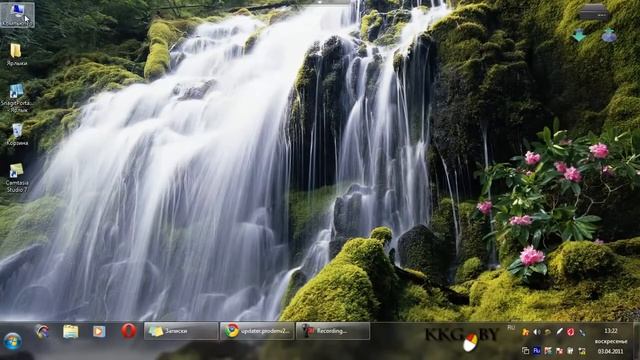
Task: Click the Ru blue tray icon
Action: [537, 351]
